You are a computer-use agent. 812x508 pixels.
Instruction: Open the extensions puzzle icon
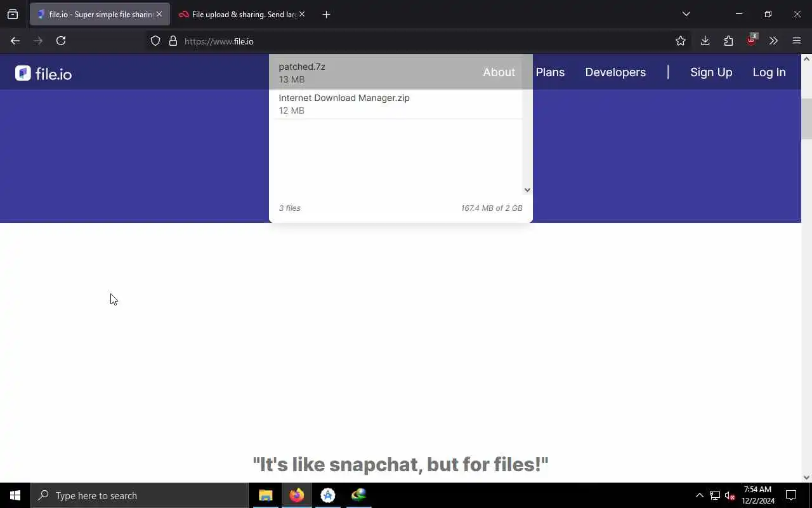(728, 41)
